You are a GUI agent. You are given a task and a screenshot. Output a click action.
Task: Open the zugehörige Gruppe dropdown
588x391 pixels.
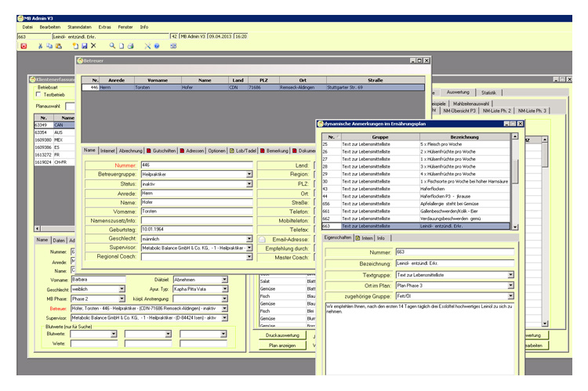(510, 296)
